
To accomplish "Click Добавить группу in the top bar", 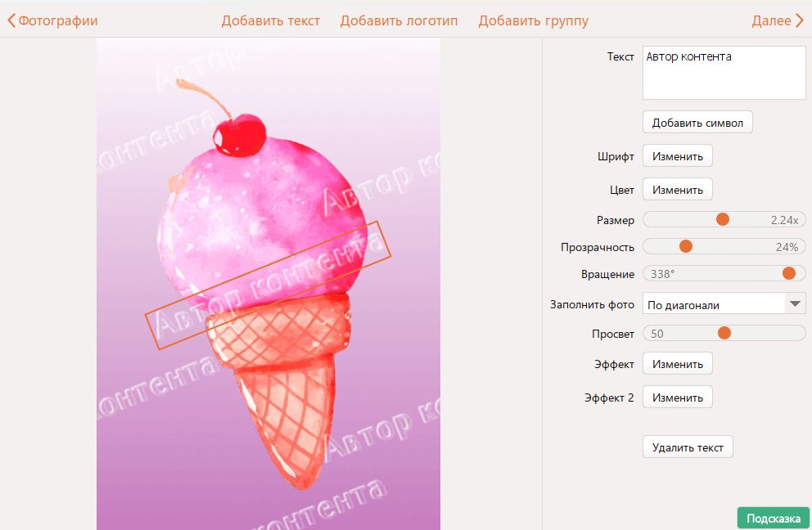I will tap(534, 20).
